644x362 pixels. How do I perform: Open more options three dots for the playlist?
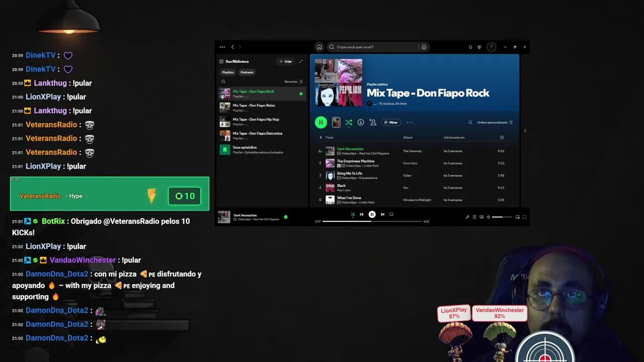[x=410, y=122]
